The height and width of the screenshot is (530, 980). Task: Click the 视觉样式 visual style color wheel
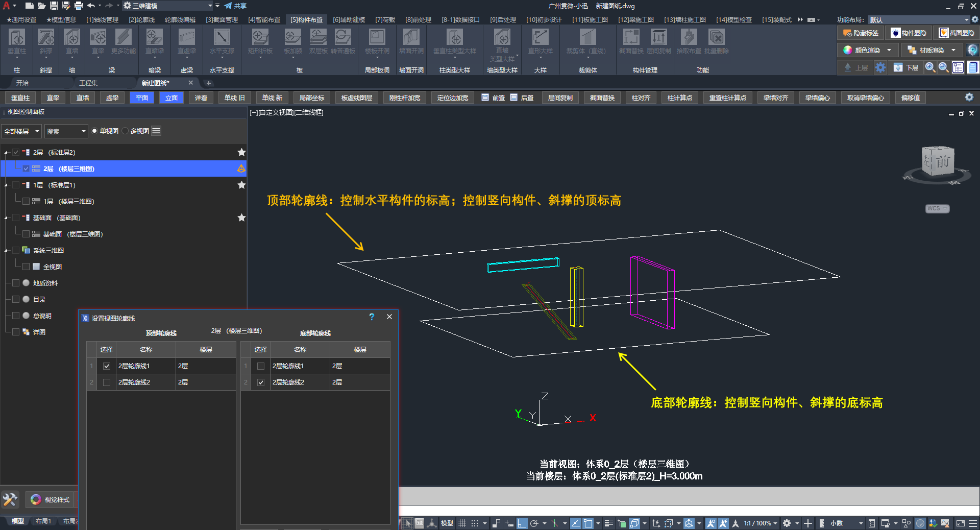(36, 499)
